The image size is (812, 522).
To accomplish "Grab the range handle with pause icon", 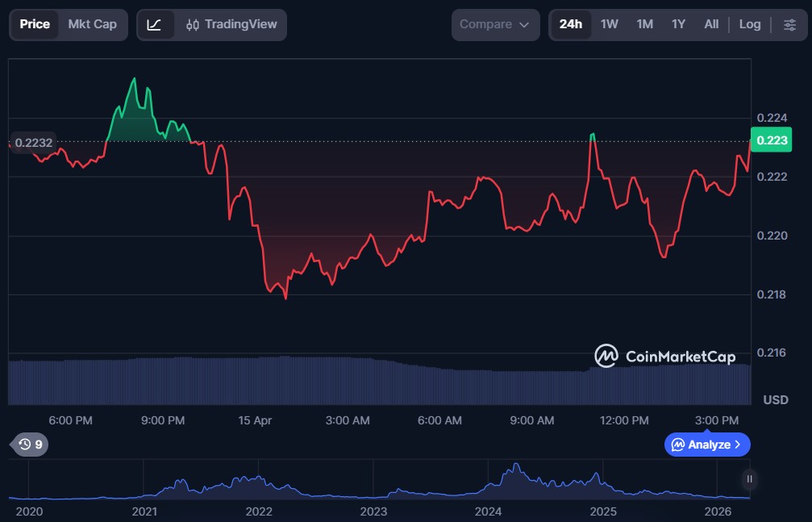I will point(750,479).
